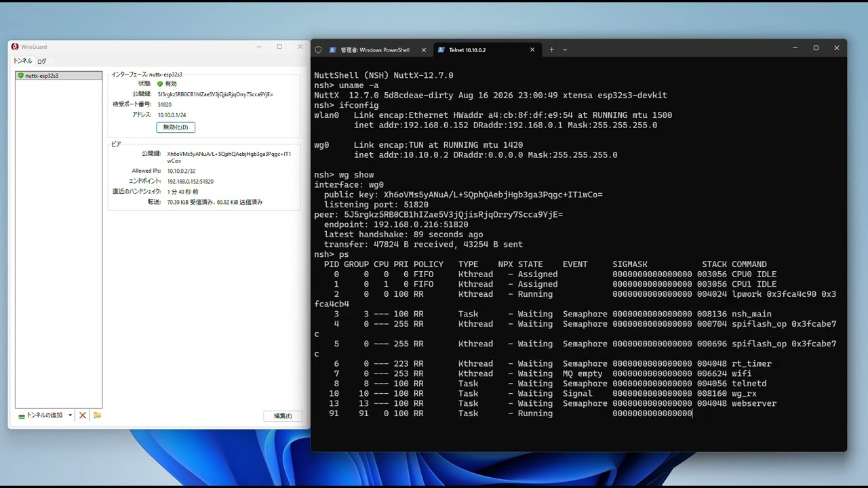The width and height of the screenshot is (868, 488).
Task: Click the wg_rx process row
Action: pyautogui.click(x=542, y=394)
